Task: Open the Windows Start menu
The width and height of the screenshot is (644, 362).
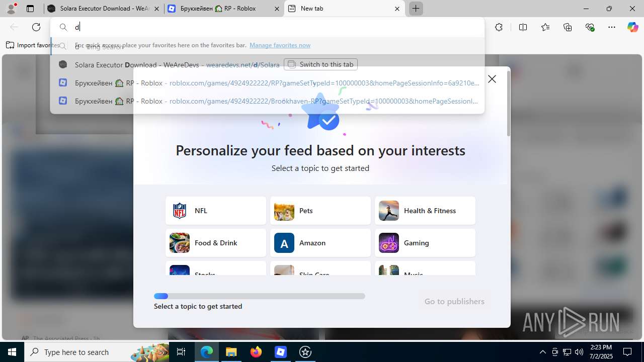Action: [x=12, y=352]
